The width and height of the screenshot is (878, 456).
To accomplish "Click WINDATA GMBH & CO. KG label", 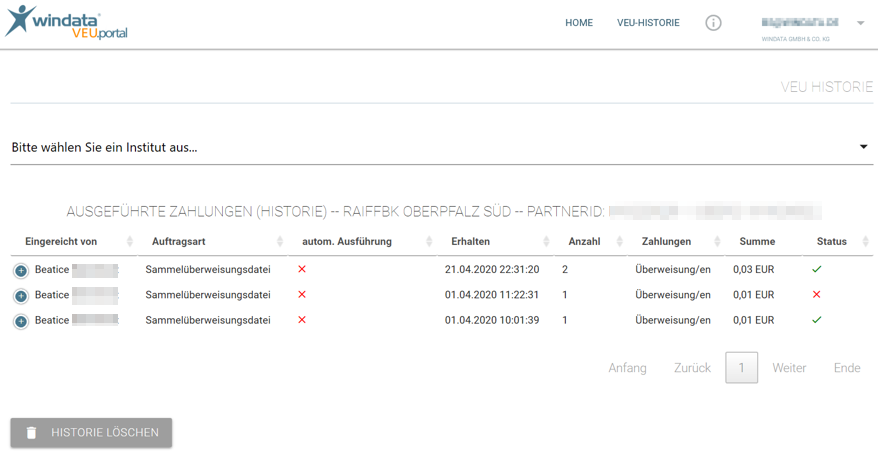I will coord(795,39).
